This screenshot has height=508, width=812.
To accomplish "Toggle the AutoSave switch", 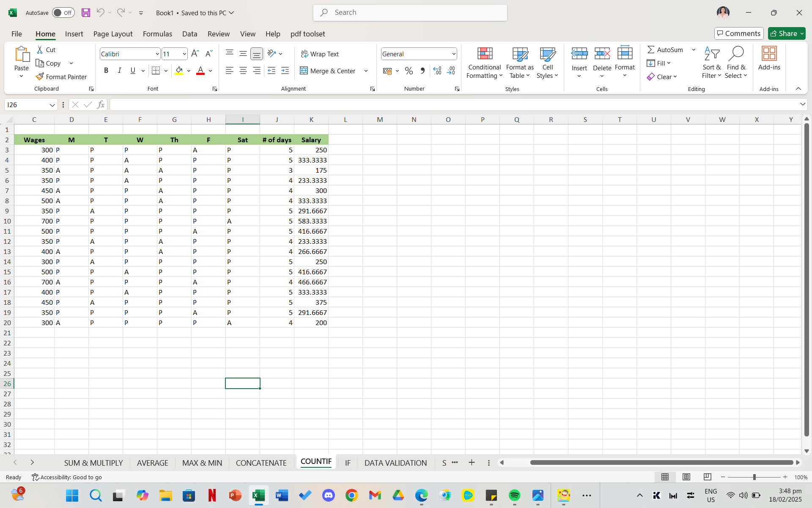I will coord(63,13).
